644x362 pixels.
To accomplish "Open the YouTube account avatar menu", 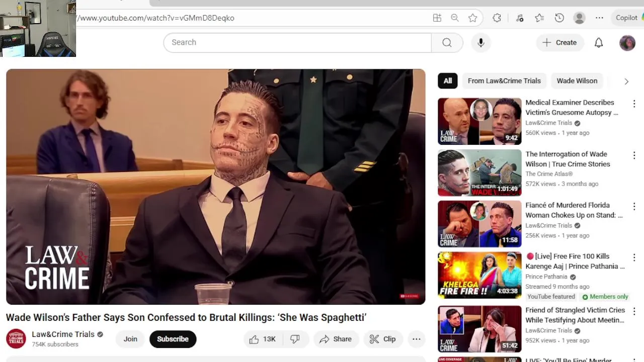I will pyautogui.click(x=627, y=43).
